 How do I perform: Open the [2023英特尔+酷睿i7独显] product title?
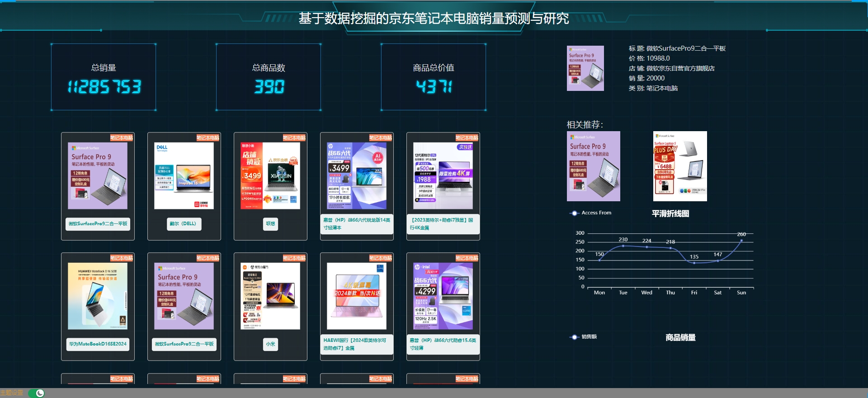tap(443, 224)
